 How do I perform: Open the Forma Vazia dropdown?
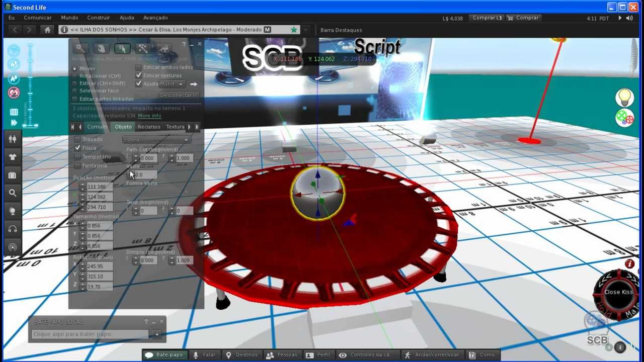(156, 192)
